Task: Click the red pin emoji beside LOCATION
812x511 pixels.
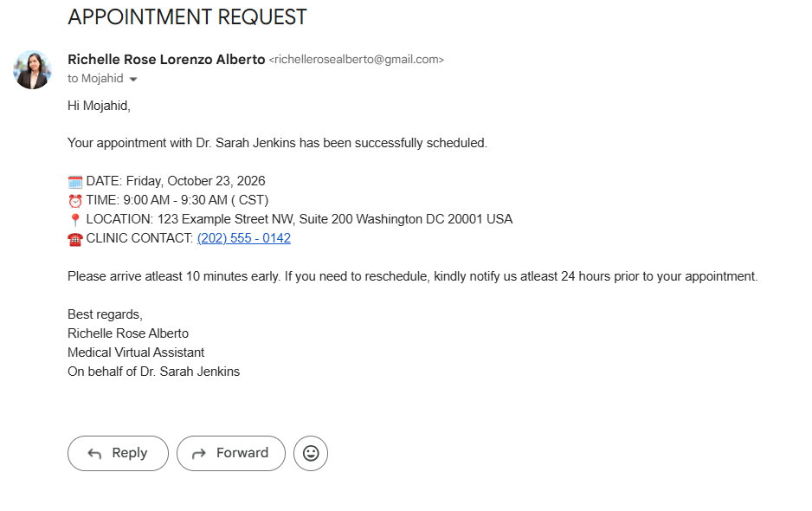Action: click(x=75, y=220)
